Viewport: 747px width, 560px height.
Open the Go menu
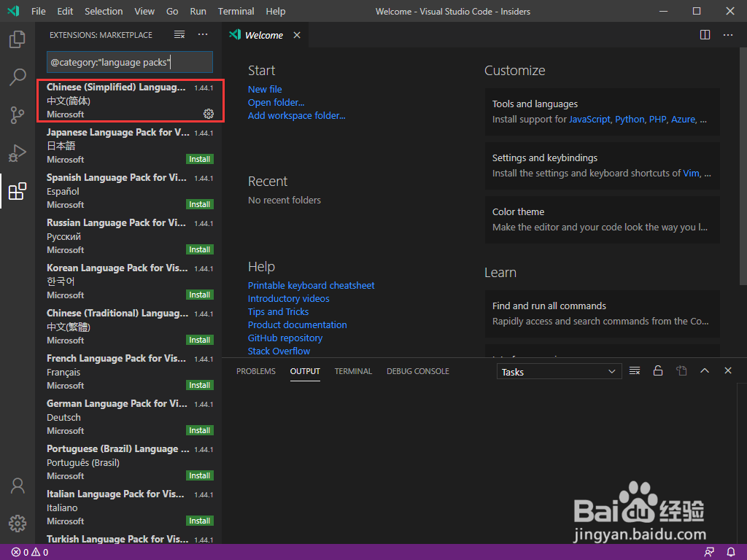(x=172, y=12)
